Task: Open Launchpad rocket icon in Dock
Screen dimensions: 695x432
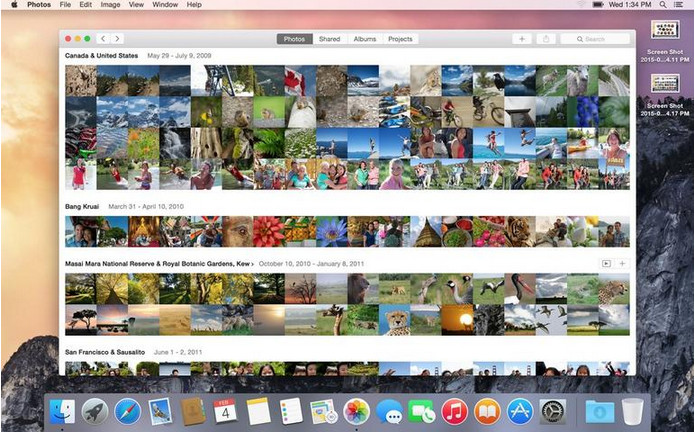Action: click(95, 412)
